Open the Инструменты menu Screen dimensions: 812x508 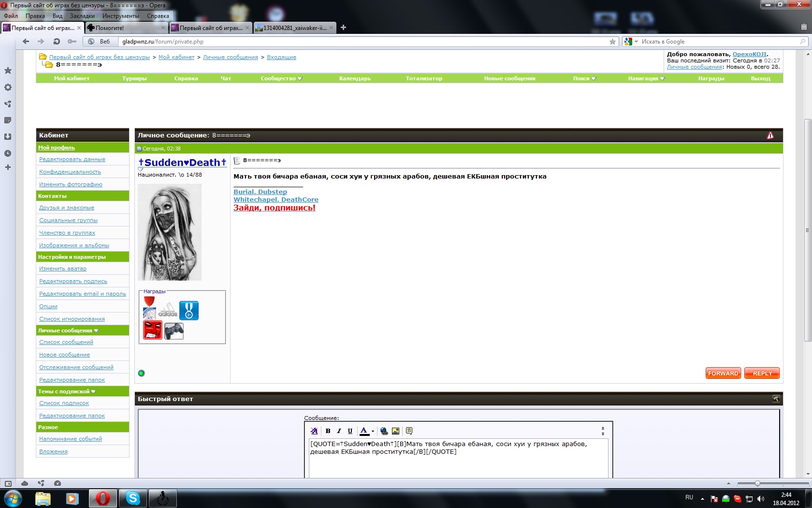[x=120, y=16]
